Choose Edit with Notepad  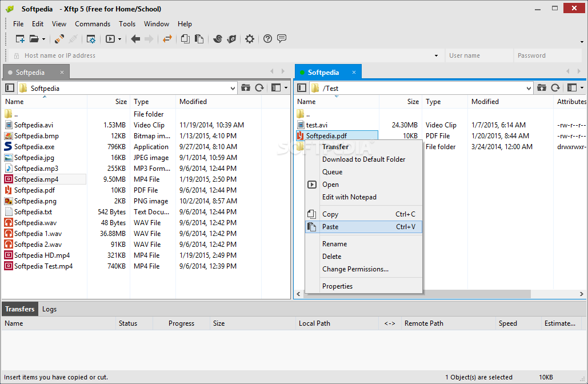(x=364, y=197)
